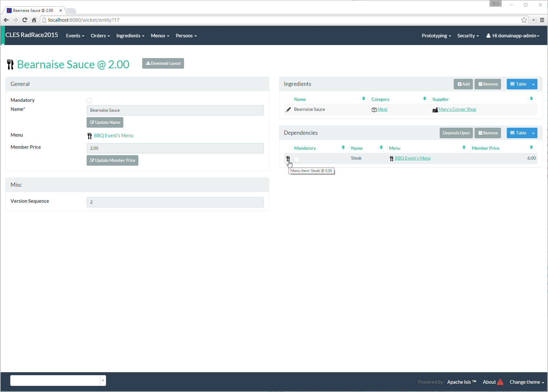This screenshot has height=392, width=548.
Task: Bookmark this page using the star icon
Action: [524, 20]
